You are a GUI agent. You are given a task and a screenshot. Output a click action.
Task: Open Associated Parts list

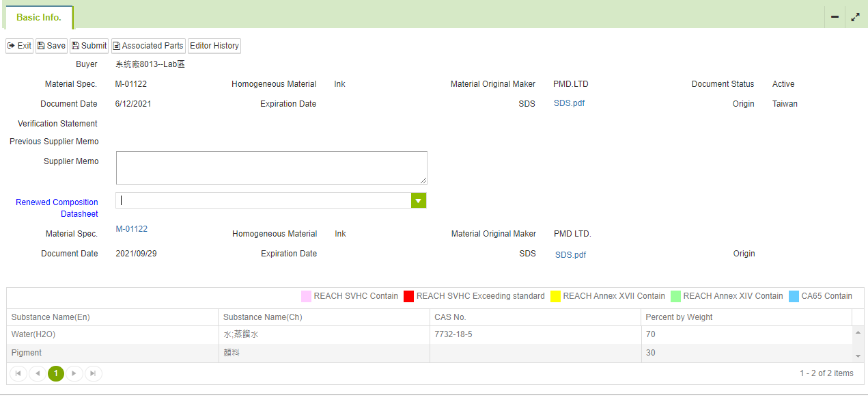148,46
